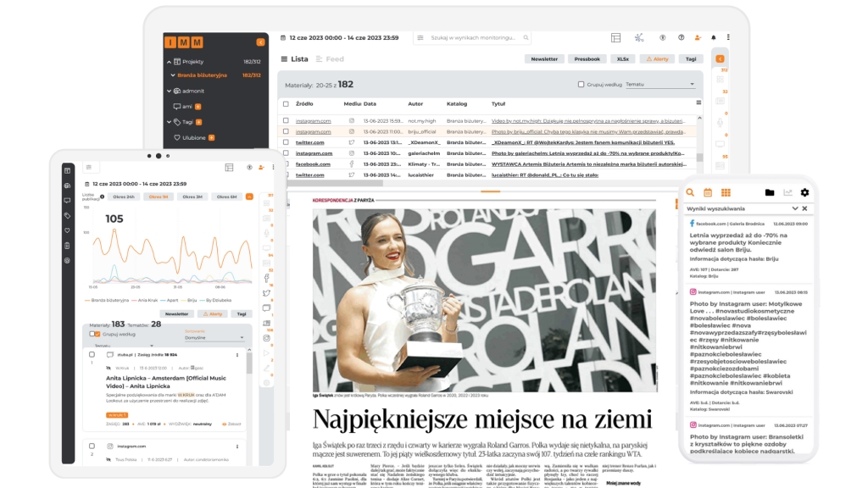Click the Pressbook button
Viewport: 868px width, 488px height.
[x=587, y=59]
